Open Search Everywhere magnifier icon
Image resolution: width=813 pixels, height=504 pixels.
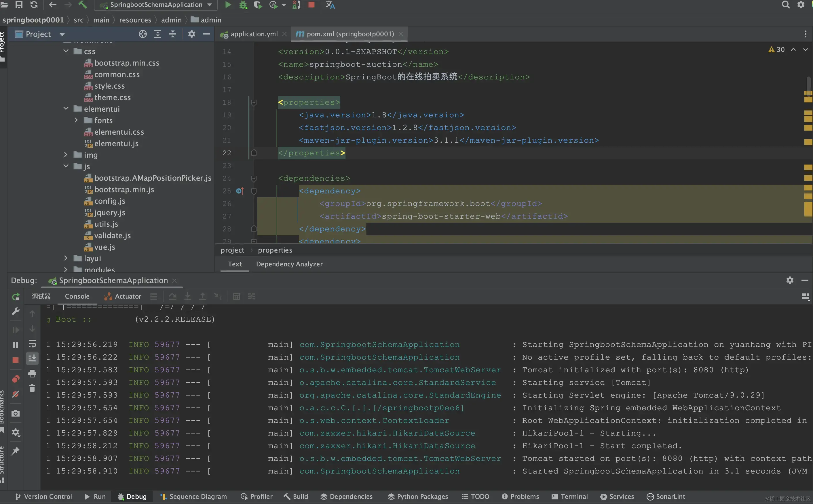786,5
